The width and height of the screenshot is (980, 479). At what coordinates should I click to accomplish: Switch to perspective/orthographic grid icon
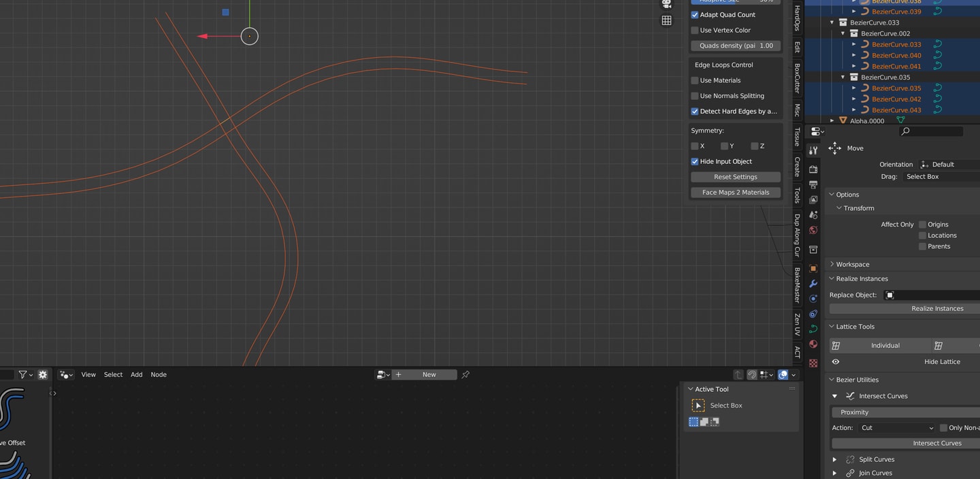[667, 20]
